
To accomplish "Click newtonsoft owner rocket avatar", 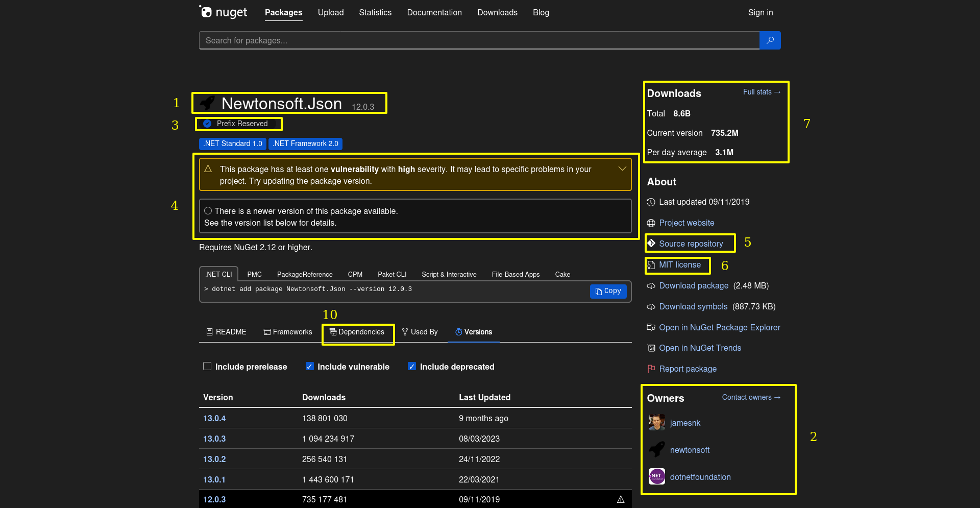I will tap(657, 450).
